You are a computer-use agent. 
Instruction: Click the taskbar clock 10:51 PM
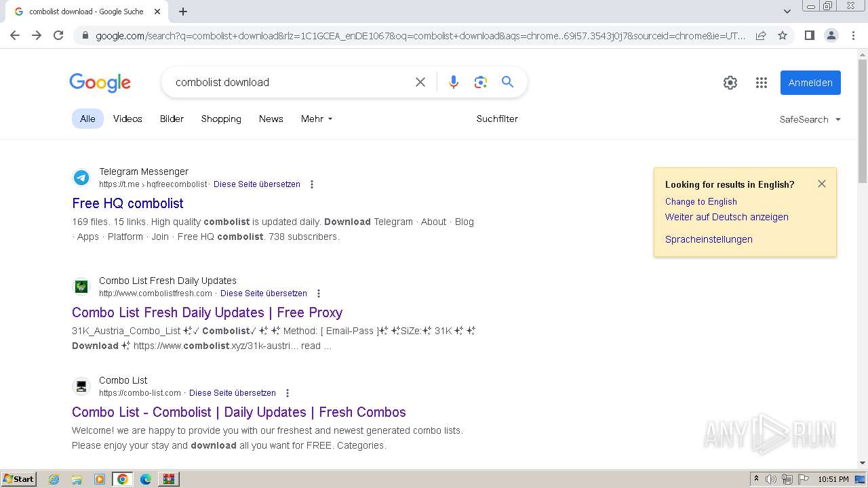[x=833, y=479]
